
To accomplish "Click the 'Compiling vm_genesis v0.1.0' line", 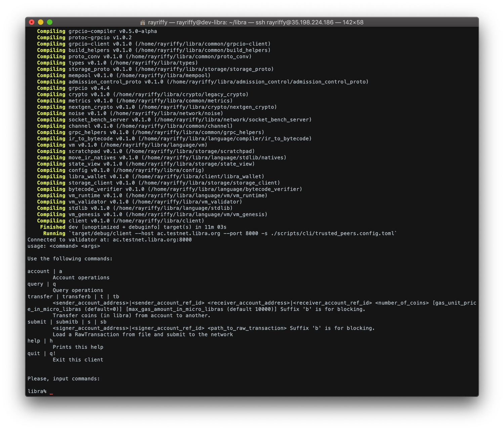I will tap(152, 214).
